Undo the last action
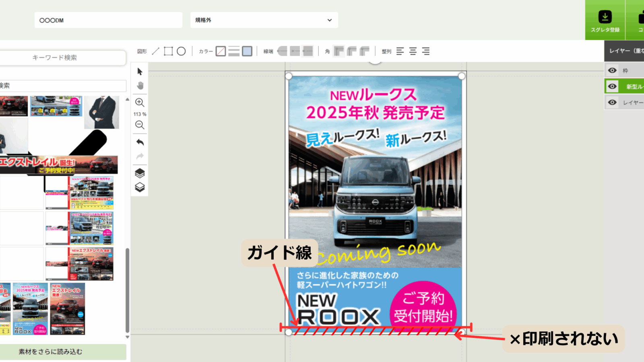 point(140,142)
